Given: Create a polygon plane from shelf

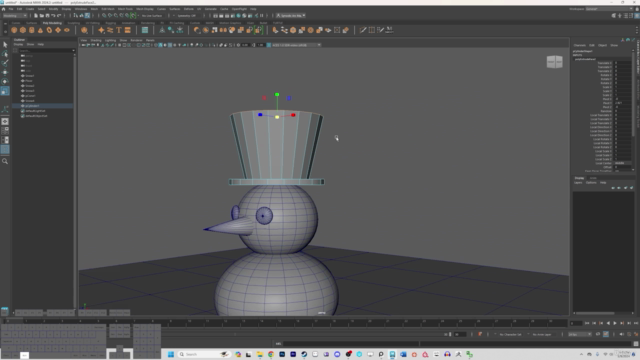Looking at the screenshot, I should click(58, 30).
